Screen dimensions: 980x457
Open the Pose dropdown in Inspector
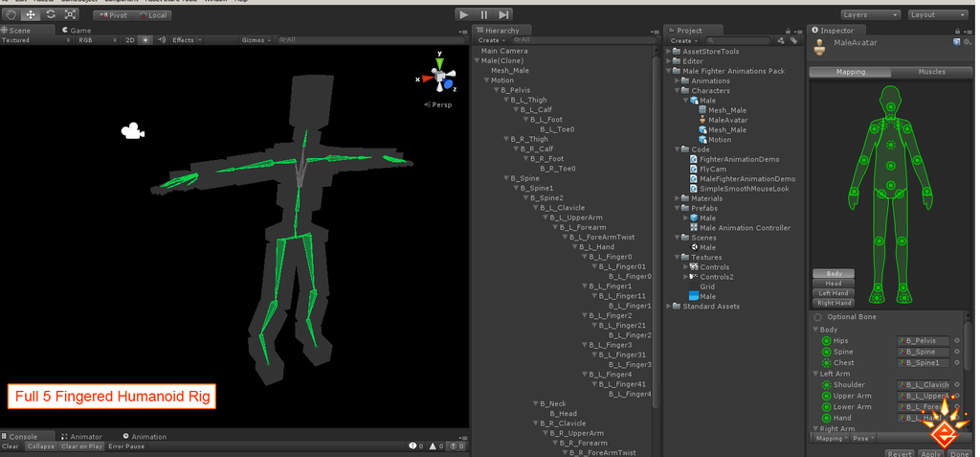(x=864, y=438)
